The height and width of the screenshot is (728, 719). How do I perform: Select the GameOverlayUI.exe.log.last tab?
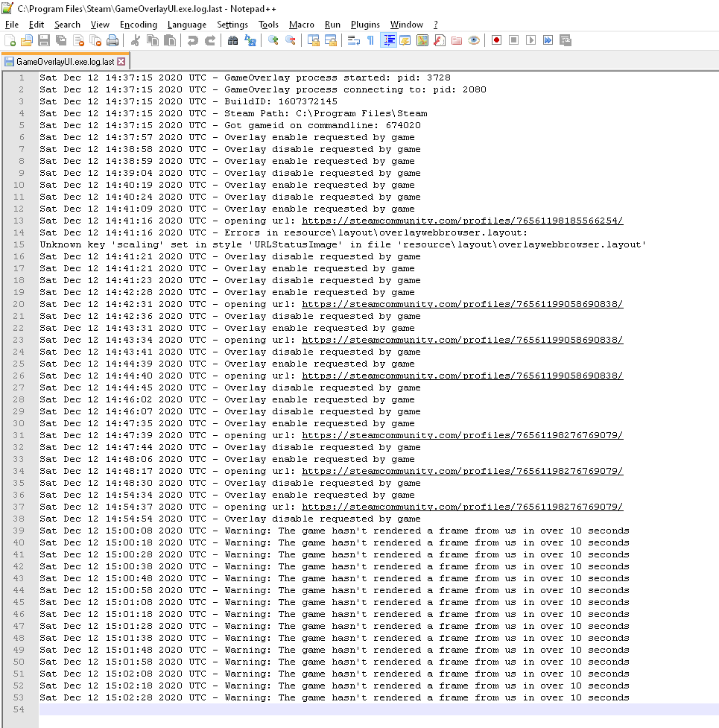[x=65, y=61]
